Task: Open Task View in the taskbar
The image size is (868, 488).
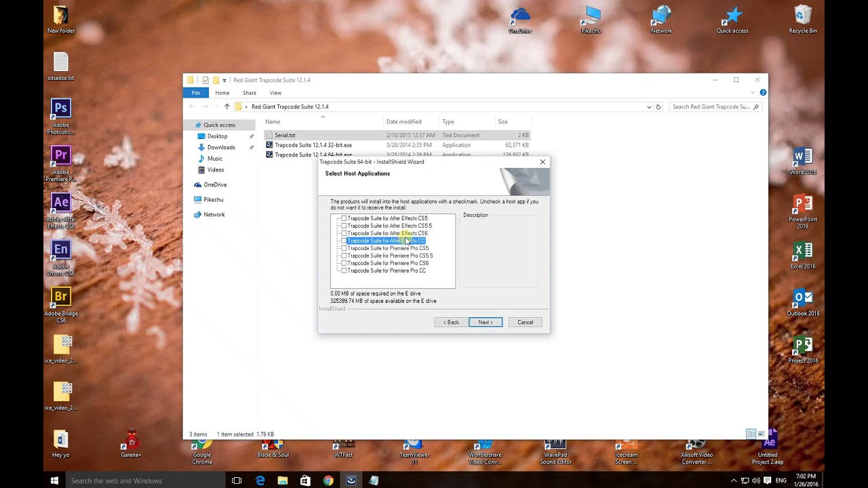Action: pyautogui.click(x=237, y=481)
